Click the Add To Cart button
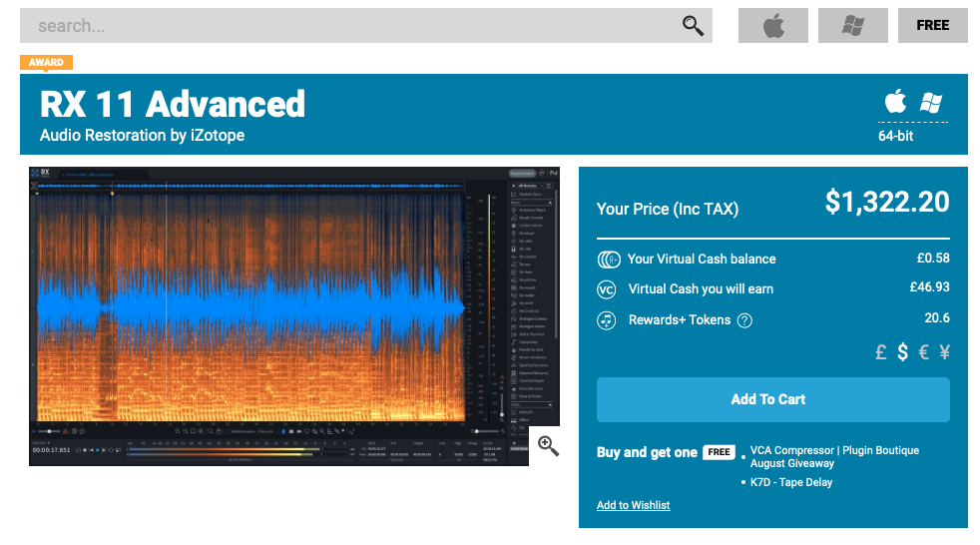 pyautogui.click(x=773, y=399)
